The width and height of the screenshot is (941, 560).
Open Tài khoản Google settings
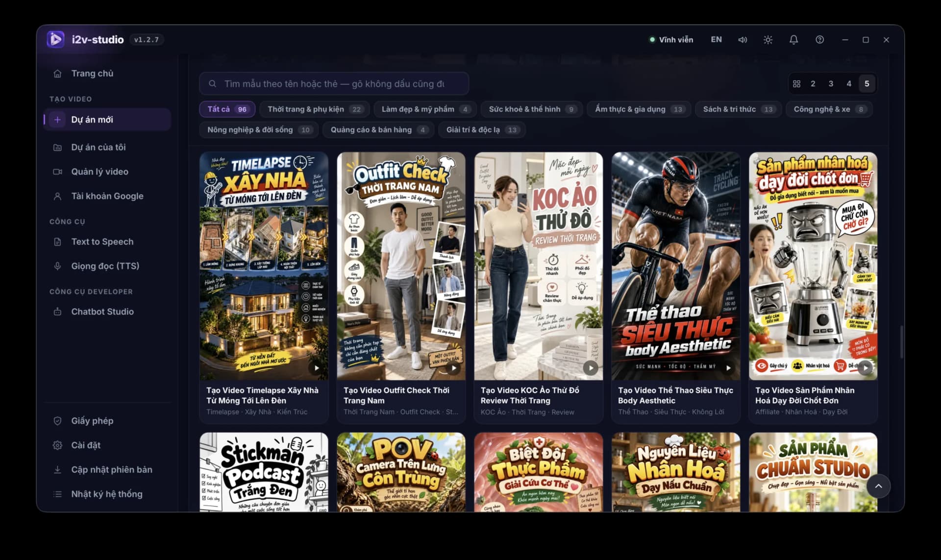click(x=107, y=196)
